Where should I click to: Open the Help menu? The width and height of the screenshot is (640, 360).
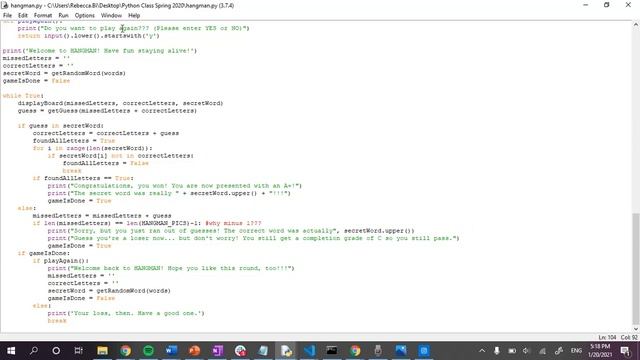(134, 16)
